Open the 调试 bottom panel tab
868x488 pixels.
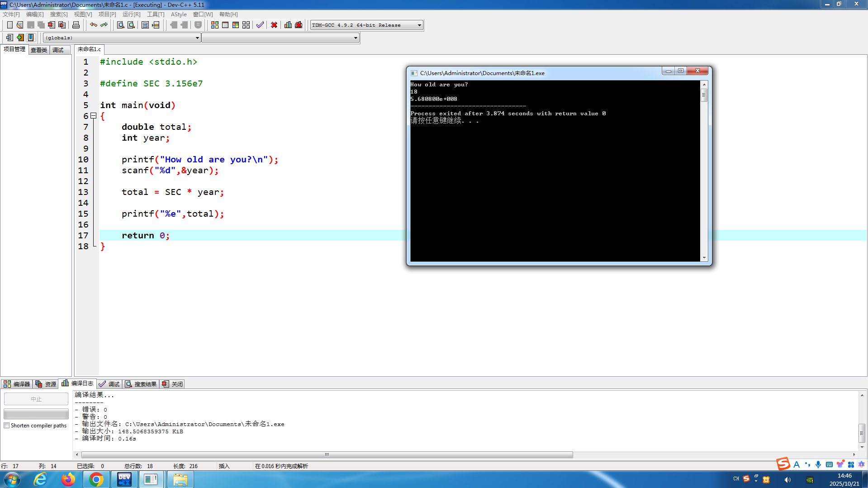[109, 384]
